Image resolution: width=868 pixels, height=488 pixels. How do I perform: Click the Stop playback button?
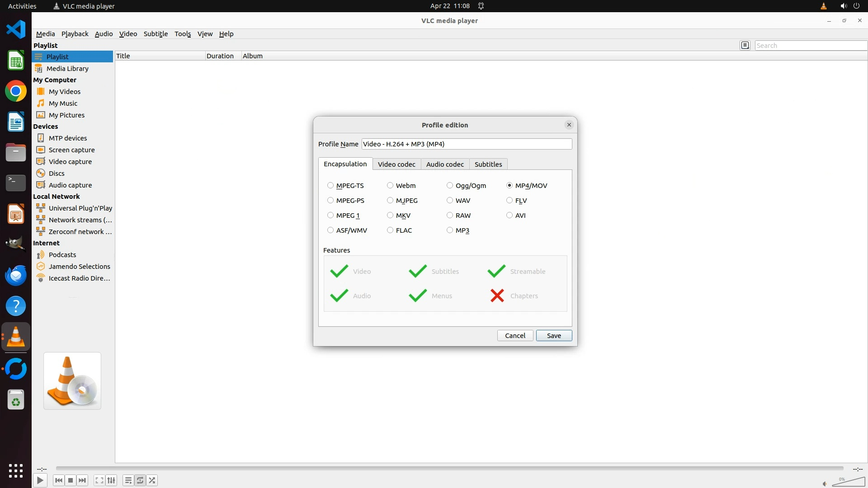pos(71,480)
